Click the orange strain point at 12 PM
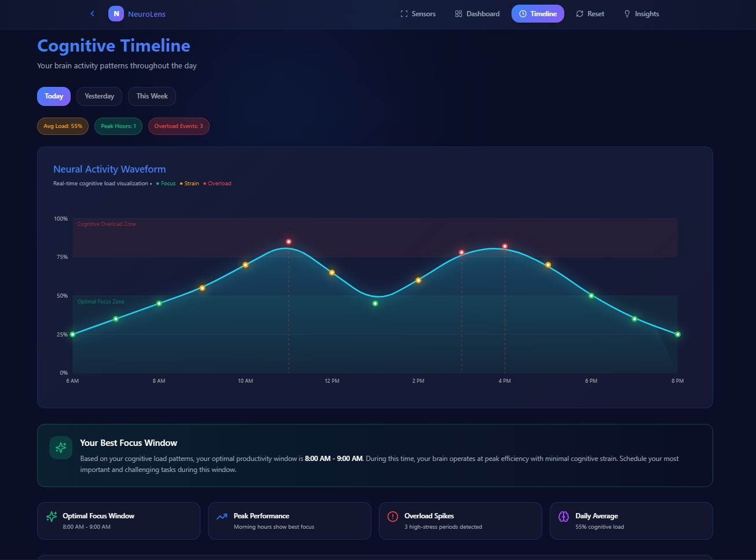Image resolution: width=756 pixels, height=560 pixels. coord(332,272)
